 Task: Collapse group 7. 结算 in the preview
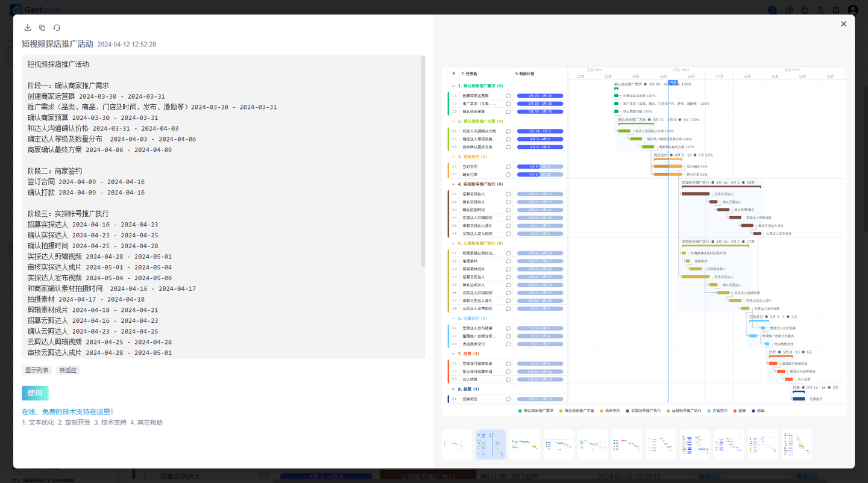click(x=453, y=354)
